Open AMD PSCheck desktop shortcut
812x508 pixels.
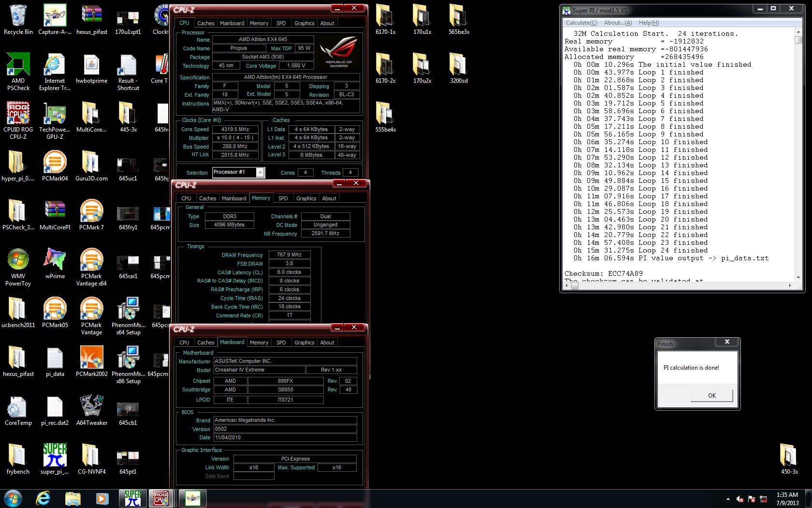tap(18, 72)
